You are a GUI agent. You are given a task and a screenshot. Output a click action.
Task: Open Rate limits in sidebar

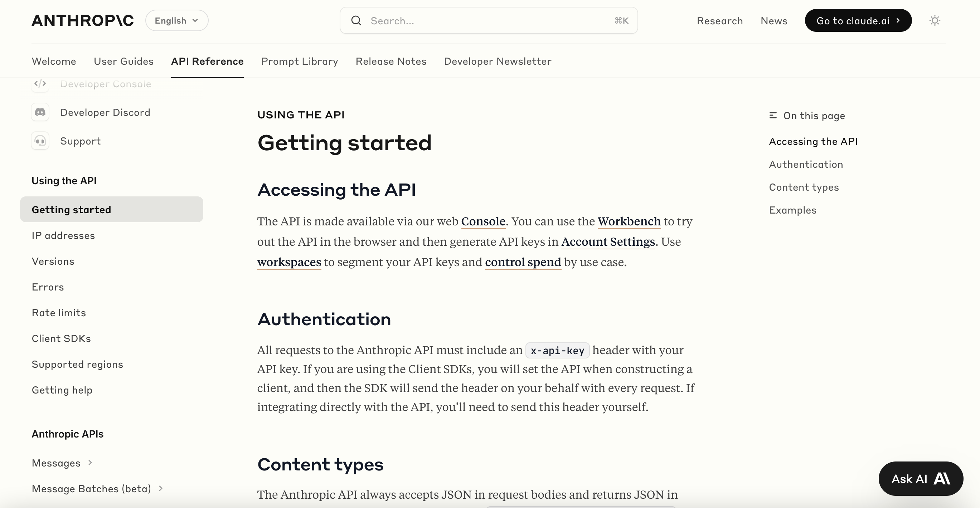click(59, 313)
